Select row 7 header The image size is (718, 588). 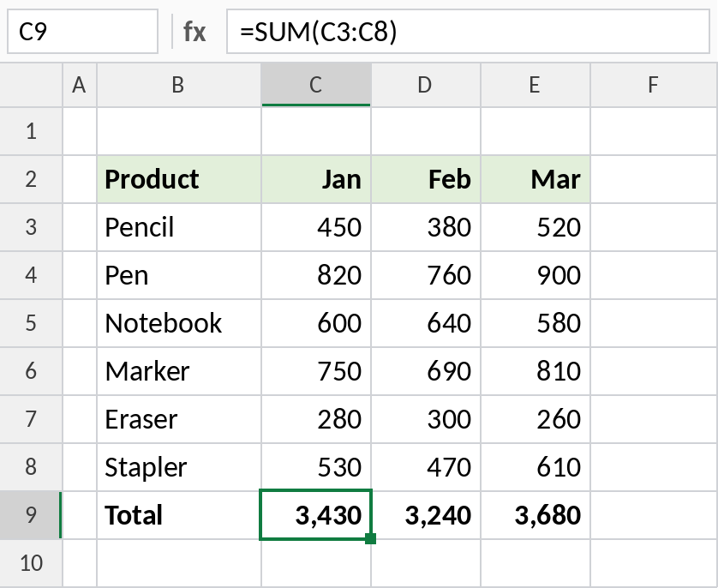(x=31, y=419)
